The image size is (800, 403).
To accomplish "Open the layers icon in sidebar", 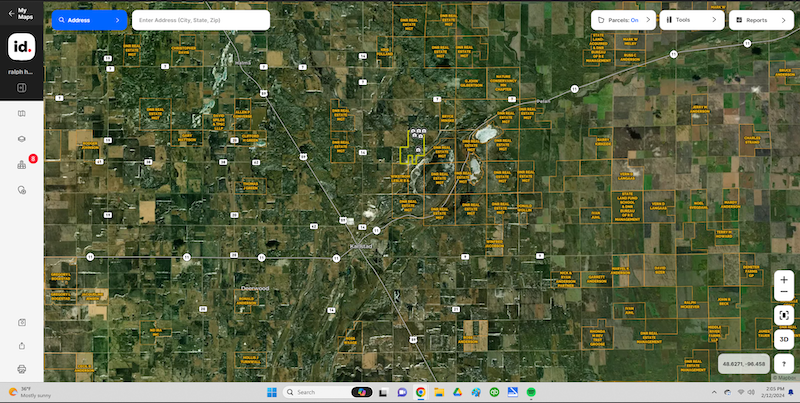I will coord(21,138).
